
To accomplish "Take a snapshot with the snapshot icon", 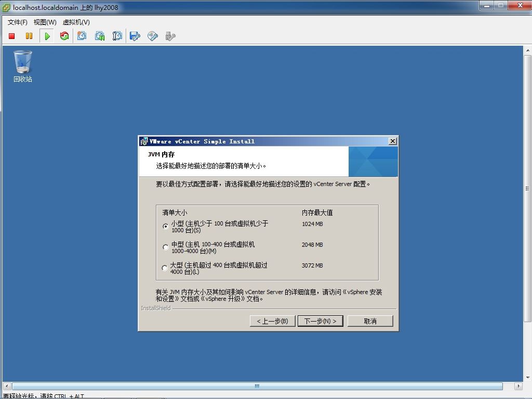I will click(82, 36).
